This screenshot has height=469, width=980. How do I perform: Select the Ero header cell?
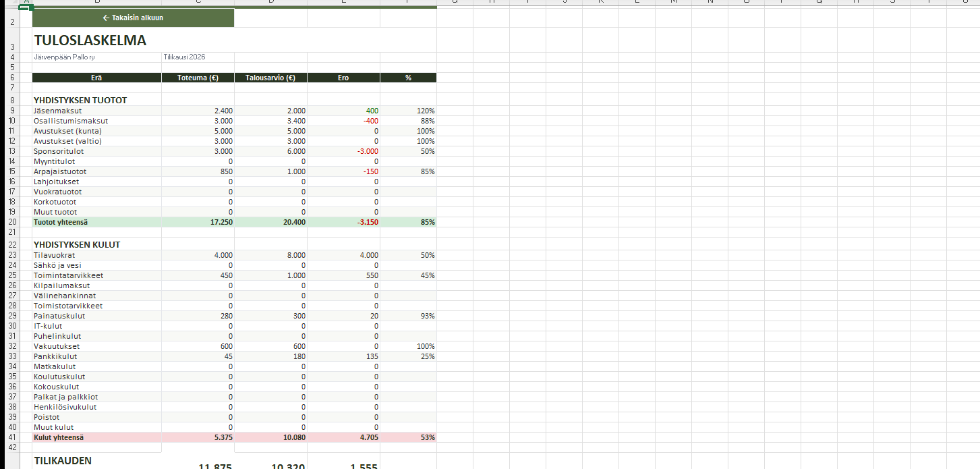click(343, 78)
